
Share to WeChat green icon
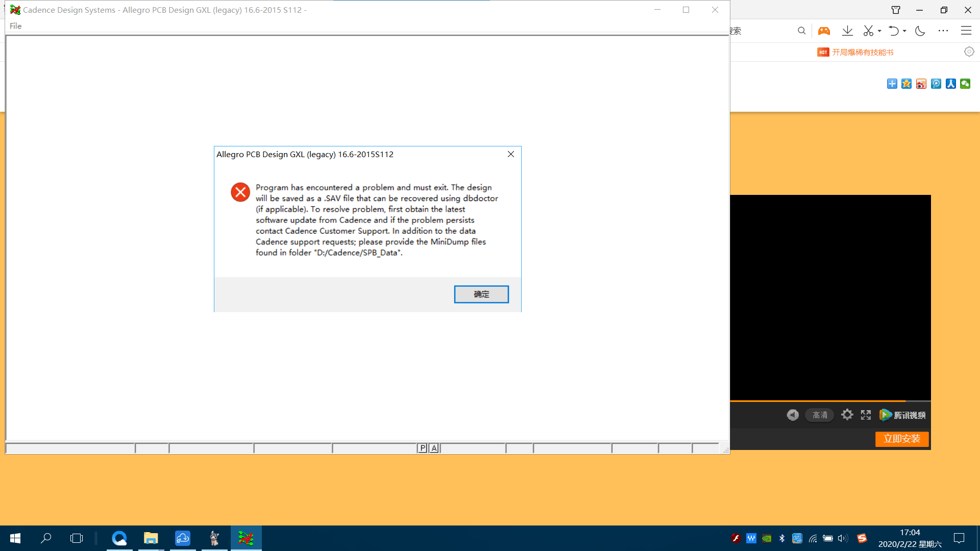[965, 84]
